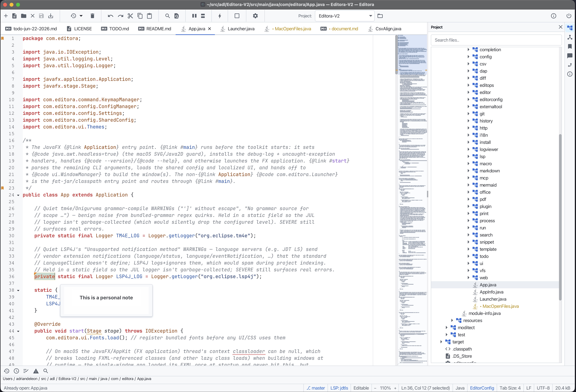Open the checklist todo bottom icon
Viewport: 576px width, 392px height.
[x=26, y=371]
